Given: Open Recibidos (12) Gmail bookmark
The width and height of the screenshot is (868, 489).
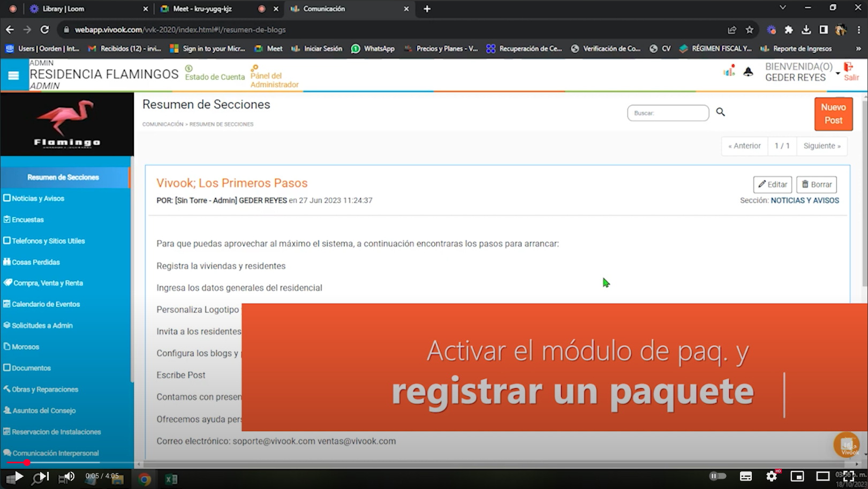Looking at the screenshot, I should click(x=125, y=48).
